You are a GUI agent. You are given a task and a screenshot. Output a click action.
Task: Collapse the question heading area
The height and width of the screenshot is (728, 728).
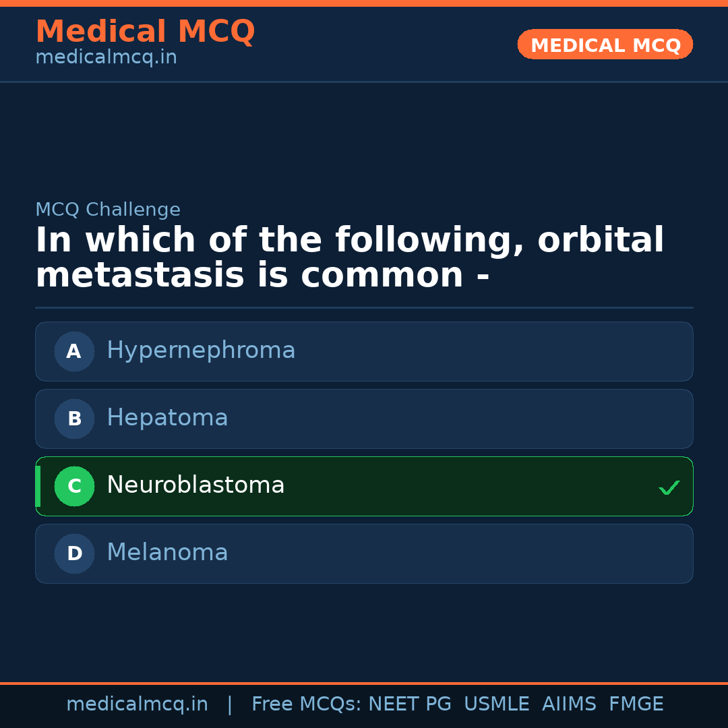click(350, 256)
